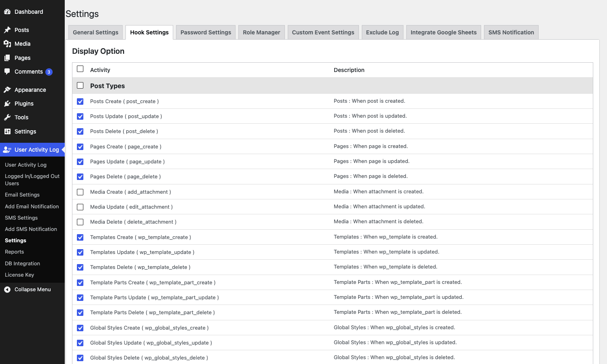
Task: Enable Media Delete ( delete_attachment ) checkbox
Action: pyautogui.click(x=80, y=222)
